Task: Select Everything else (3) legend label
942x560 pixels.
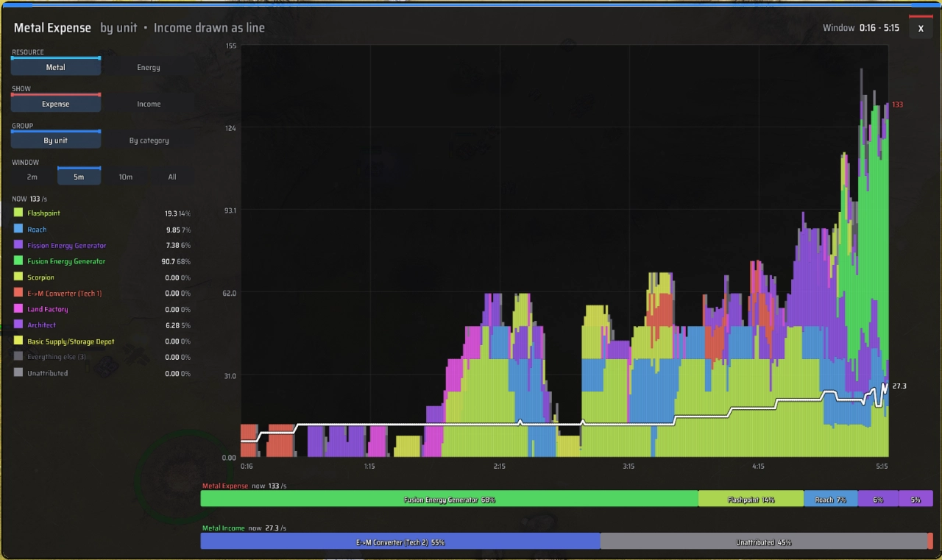Action: coord(57,357)
